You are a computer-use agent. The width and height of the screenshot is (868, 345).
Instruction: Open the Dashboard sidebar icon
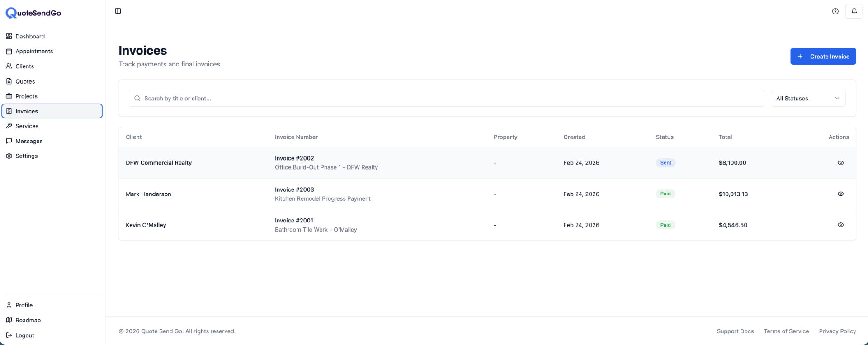[x=9, y=36]
